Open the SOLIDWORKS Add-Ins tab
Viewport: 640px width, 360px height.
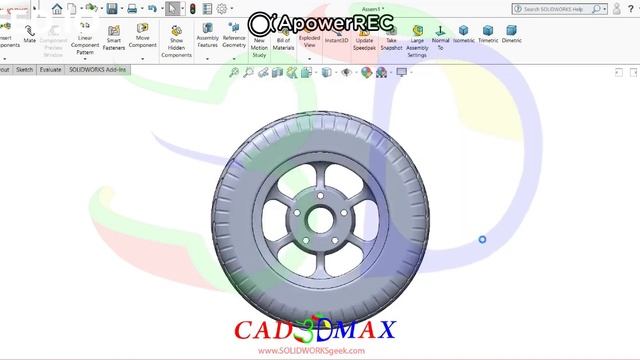97,70
